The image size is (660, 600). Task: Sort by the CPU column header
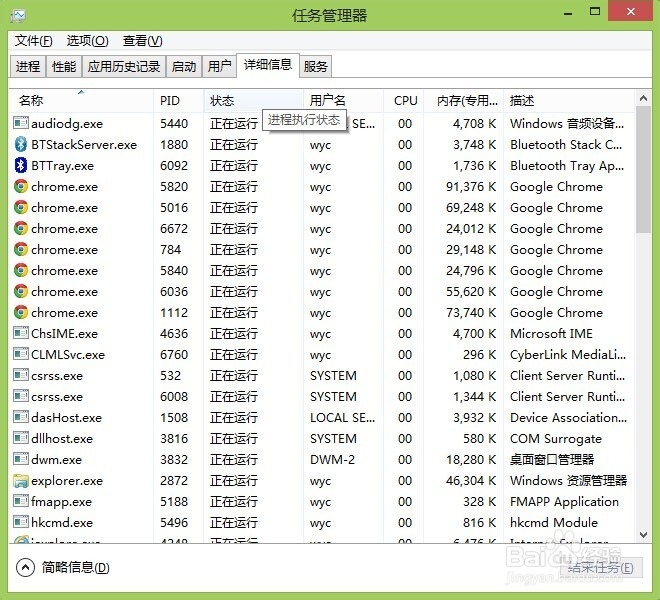(404, 100)
